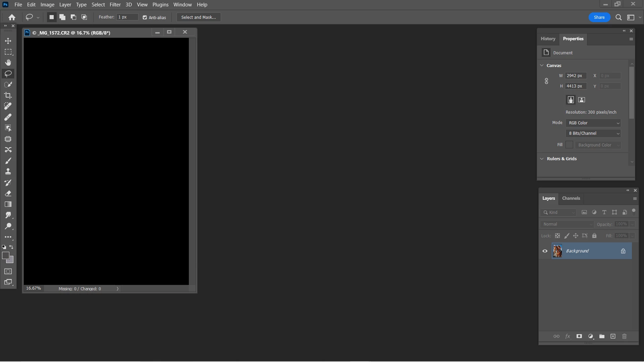644x362 pixels.
Task: Select the Move tool
Action: point(8,41)
